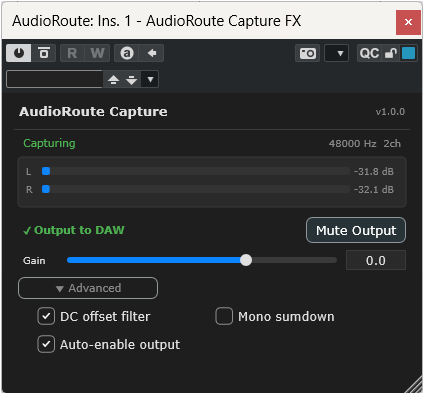Toggle the plugin power (activate) button

point(19,53)
